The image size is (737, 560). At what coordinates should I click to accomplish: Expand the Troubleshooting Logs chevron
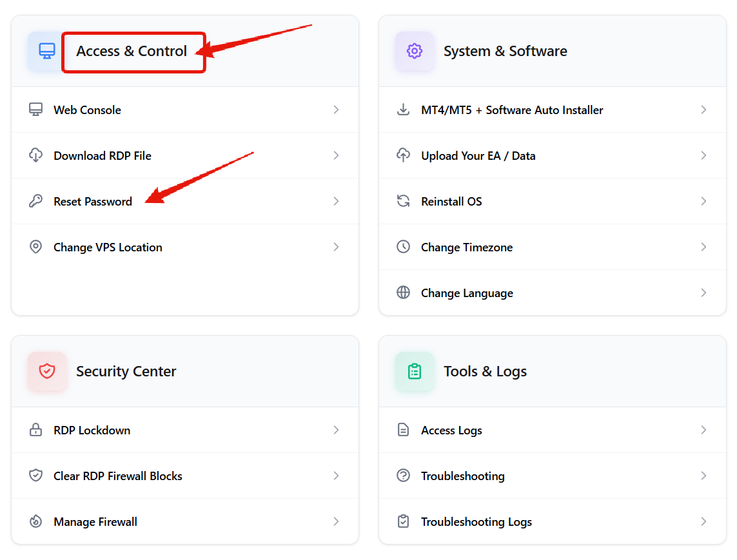(x=703, y=521)
